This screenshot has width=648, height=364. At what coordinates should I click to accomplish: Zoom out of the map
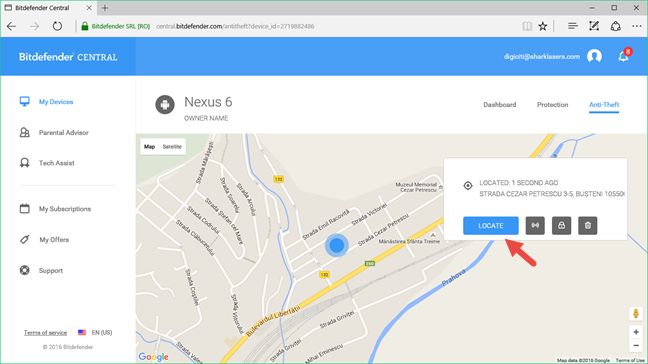point(636,345)
